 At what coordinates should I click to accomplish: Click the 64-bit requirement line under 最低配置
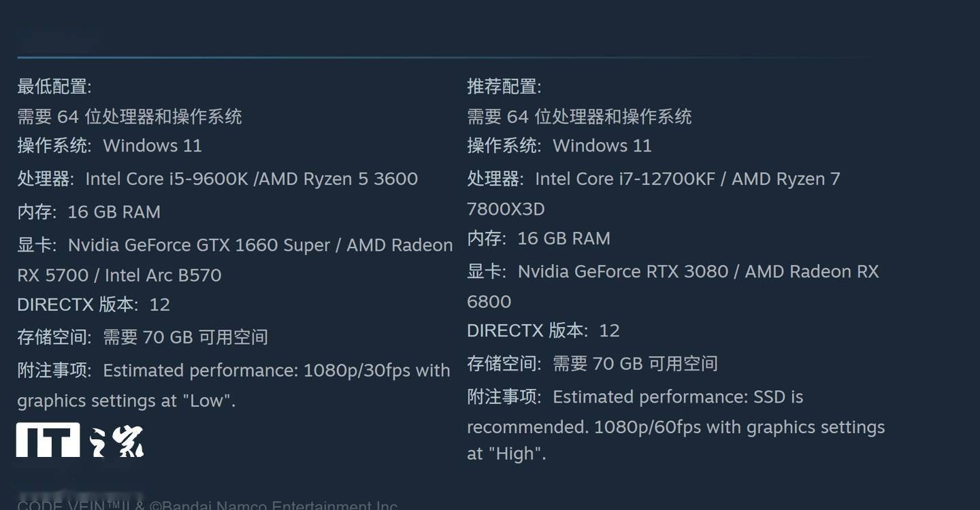coord(129,116)
